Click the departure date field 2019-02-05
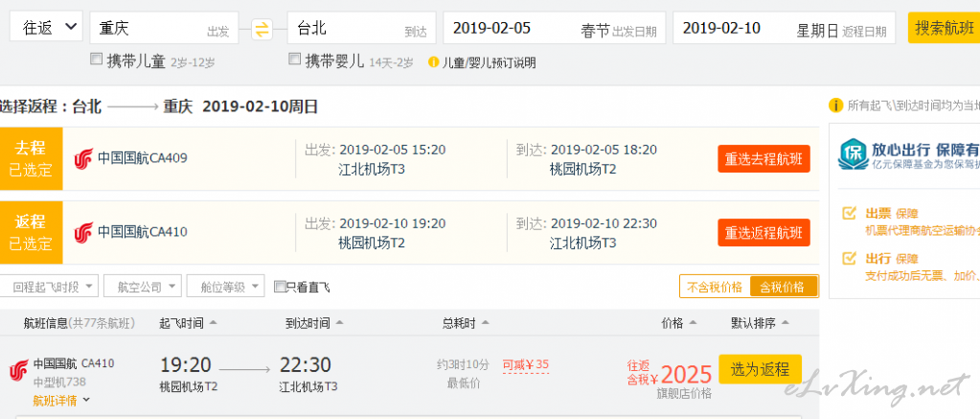 point(555,28)
